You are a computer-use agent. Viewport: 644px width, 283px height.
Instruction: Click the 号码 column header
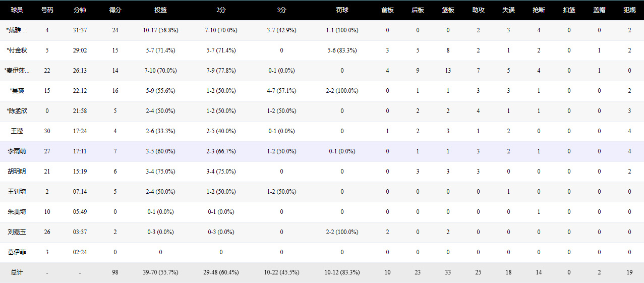click(47, 10)
